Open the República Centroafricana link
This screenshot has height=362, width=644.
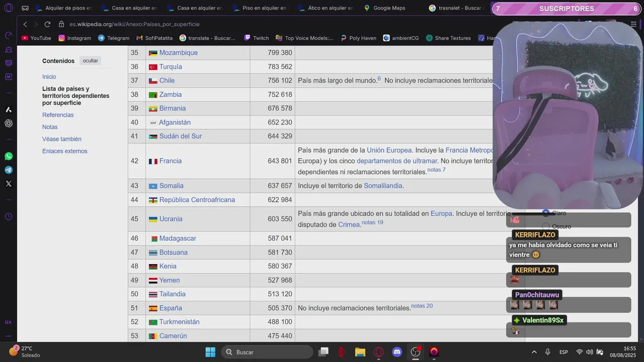click(x=197, y=200)
